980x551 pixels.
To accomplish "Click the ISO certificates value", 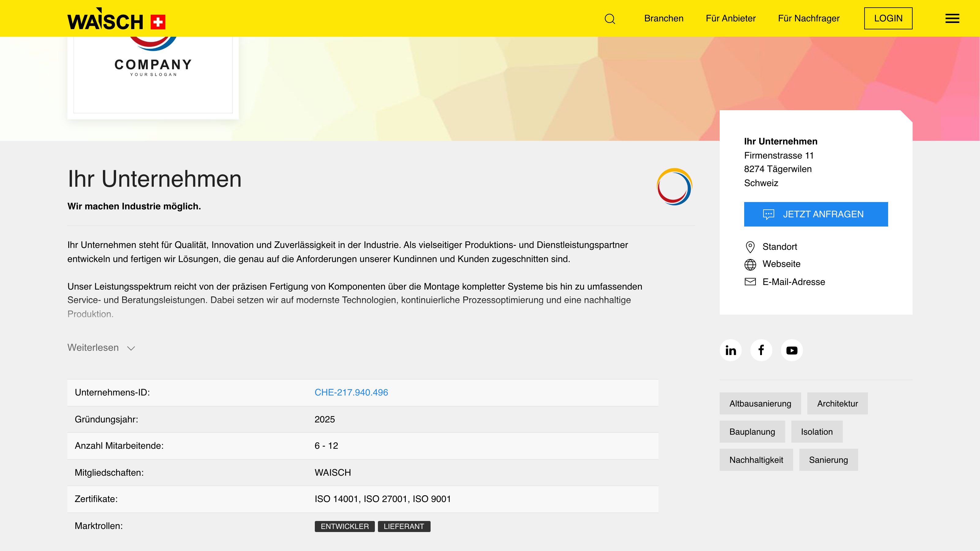I will pos(382,499).
